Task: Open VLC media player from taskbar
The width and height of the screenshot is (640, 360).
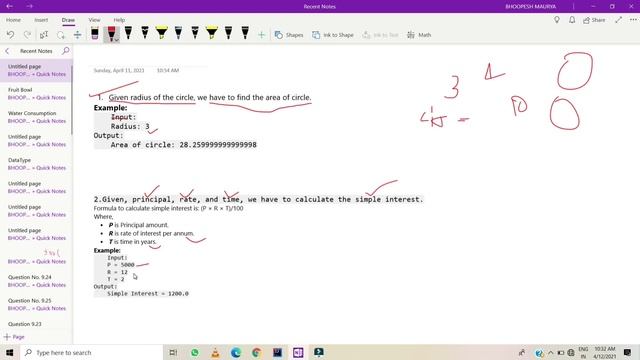Action: pos(215,352)
